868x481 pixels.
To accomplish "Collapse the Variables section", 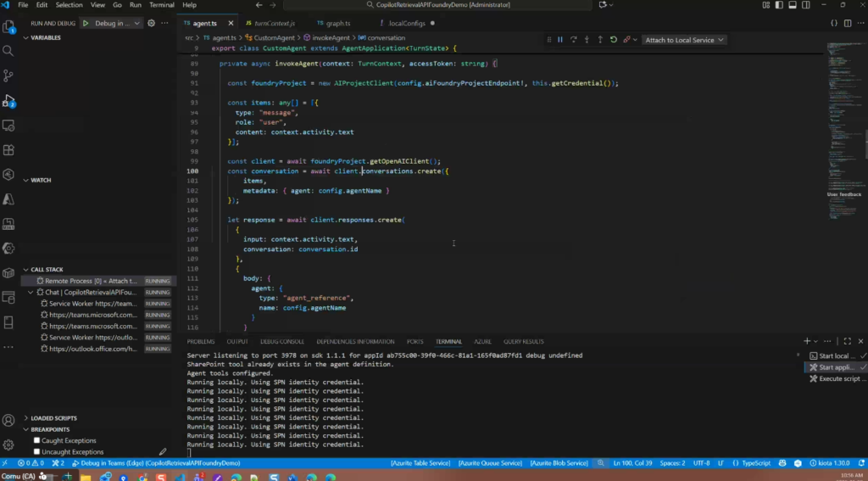I will coord(46,37).
